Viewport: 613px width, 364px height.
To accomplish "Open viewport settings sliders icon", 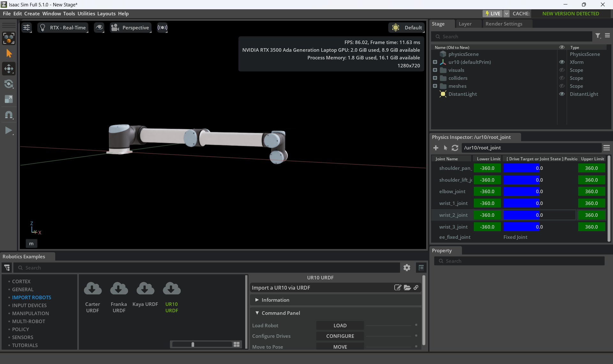I will point(26,28).
